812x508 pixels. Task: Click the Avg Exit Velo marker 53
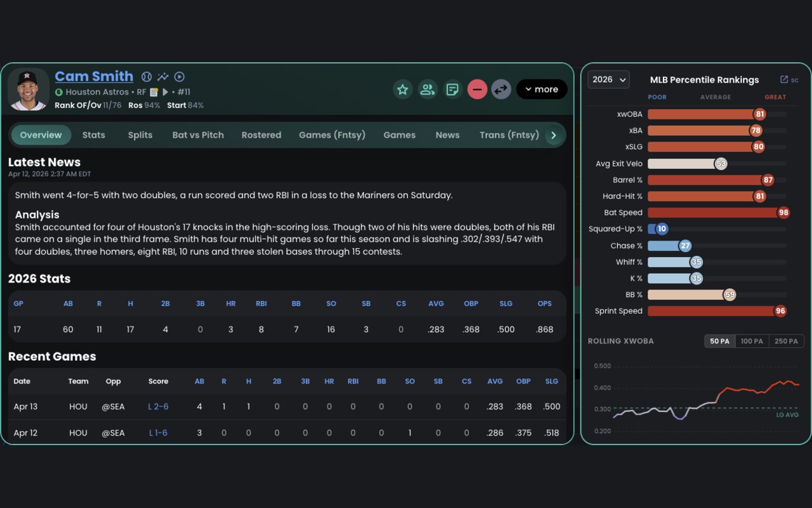[721, 164]
